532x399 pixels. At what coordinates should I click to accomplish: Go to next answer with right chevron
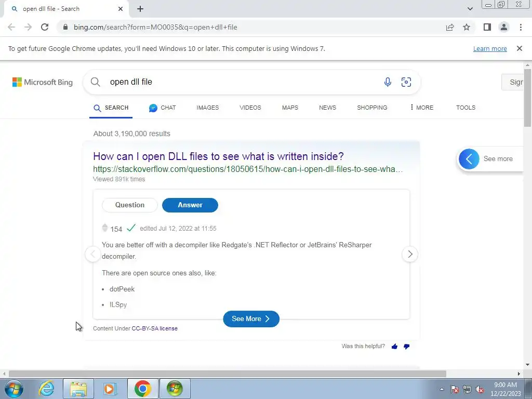(410, 254)
